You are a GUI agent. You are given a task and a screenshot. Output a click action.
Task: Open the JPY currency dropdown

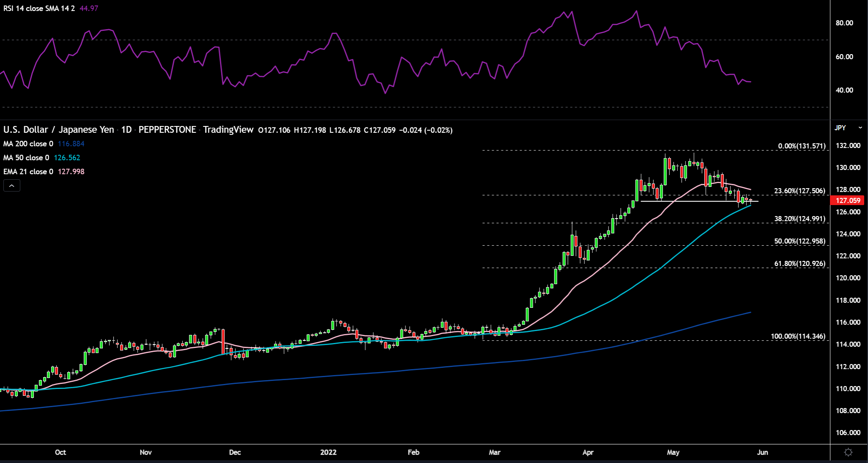click(841, 128)
